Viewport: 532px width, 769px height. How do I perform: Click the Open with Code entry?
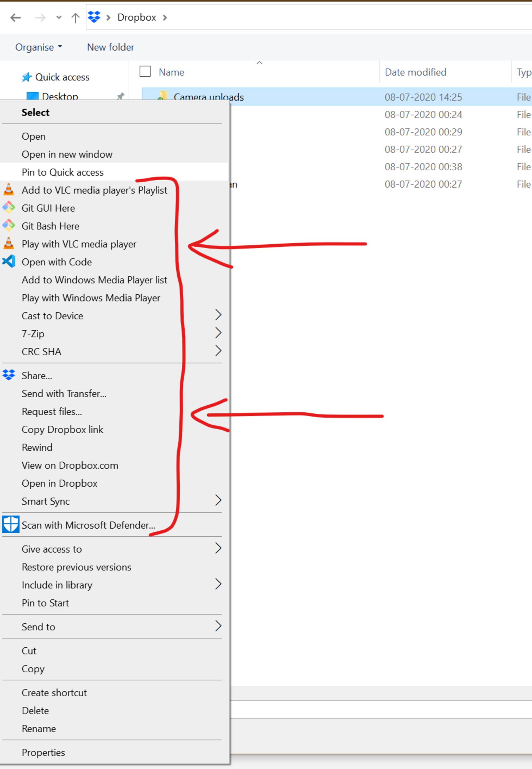coord(114,262)
